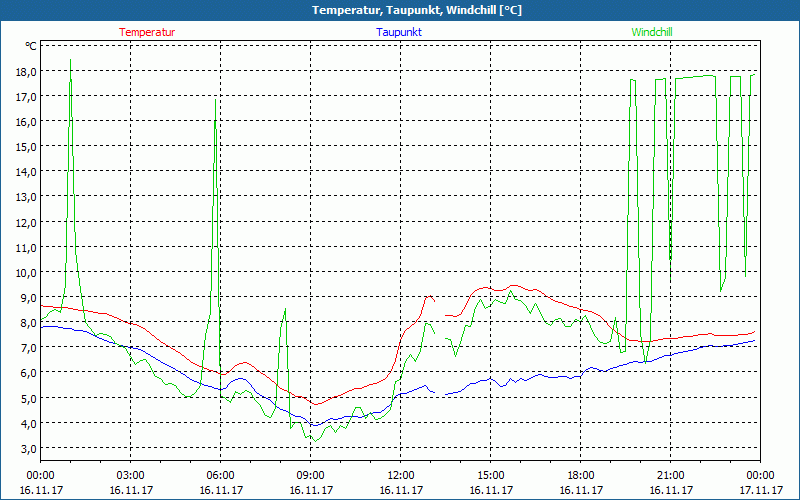Click the 03:00 time axis label

point(130,475)
